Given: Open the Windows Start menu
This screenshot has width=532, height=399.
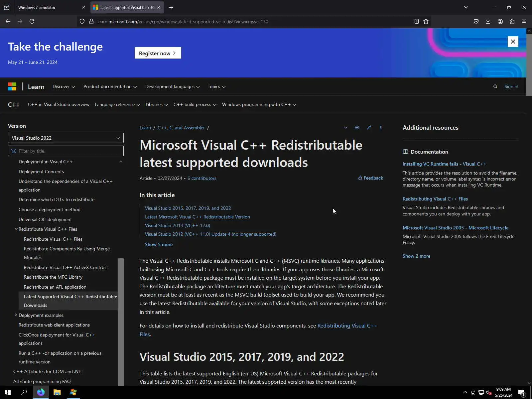Looking at the screenshot, I should tap(8, 392).
